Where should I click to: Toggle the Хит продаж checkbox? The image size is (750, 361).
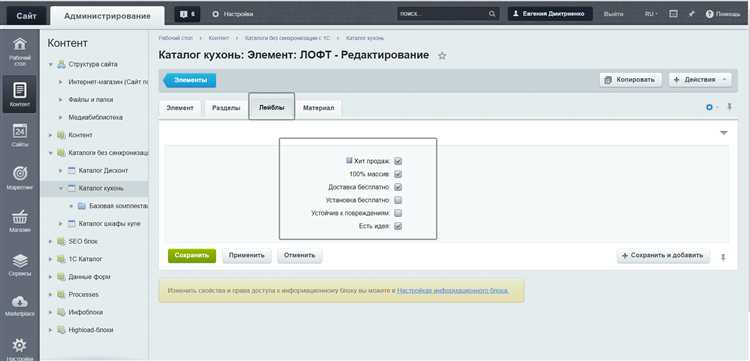pyautogui.click(x=398, y=161)
